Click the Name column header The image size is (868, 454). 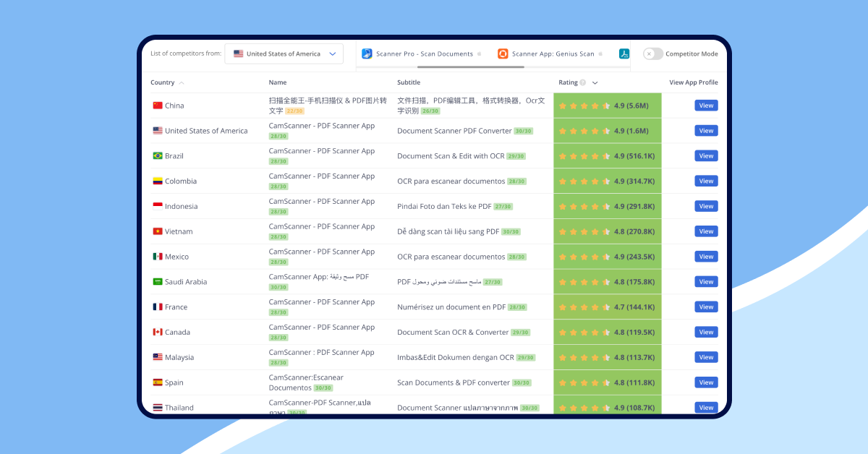(278, 82)
